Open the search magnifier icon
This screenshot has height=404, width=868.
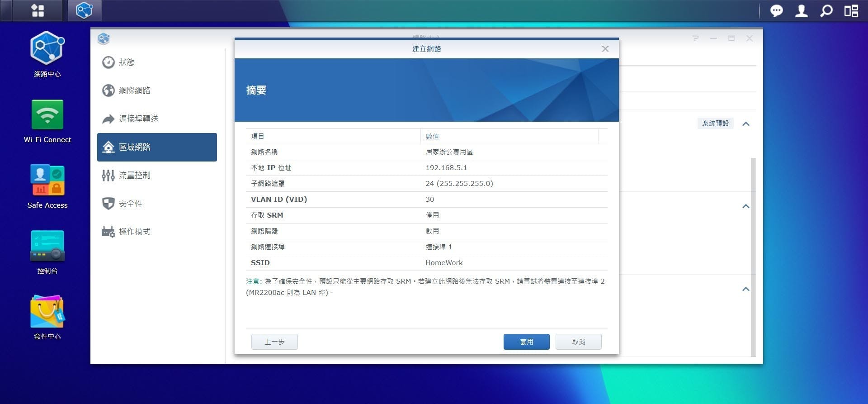click(x=826, y=10)
